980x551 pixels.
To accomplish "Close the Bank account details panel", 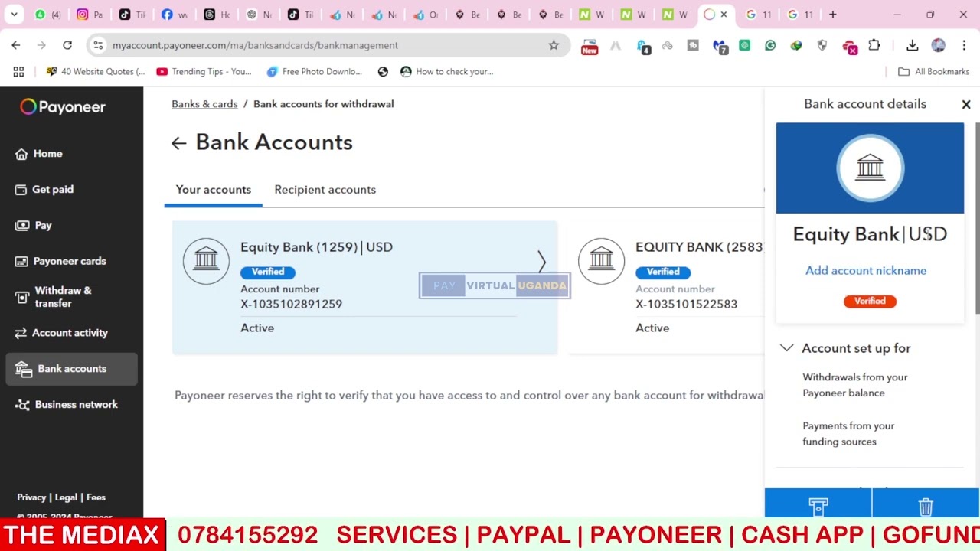I will pos(965,104).
